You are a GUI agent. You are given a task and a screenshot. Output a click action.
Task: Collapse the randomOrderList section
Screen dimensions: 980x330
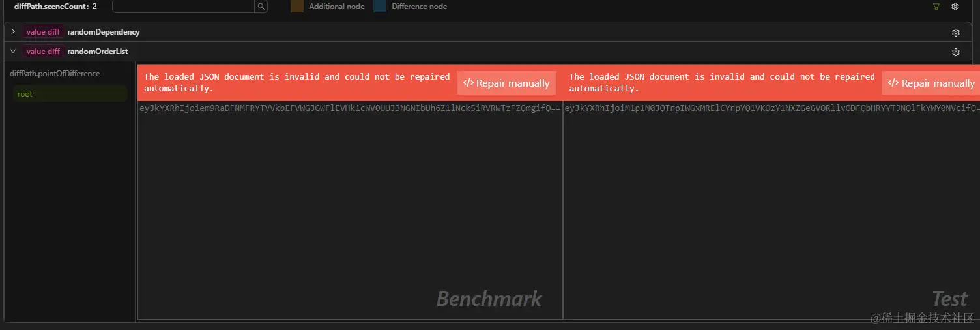(x=13, y=51)
